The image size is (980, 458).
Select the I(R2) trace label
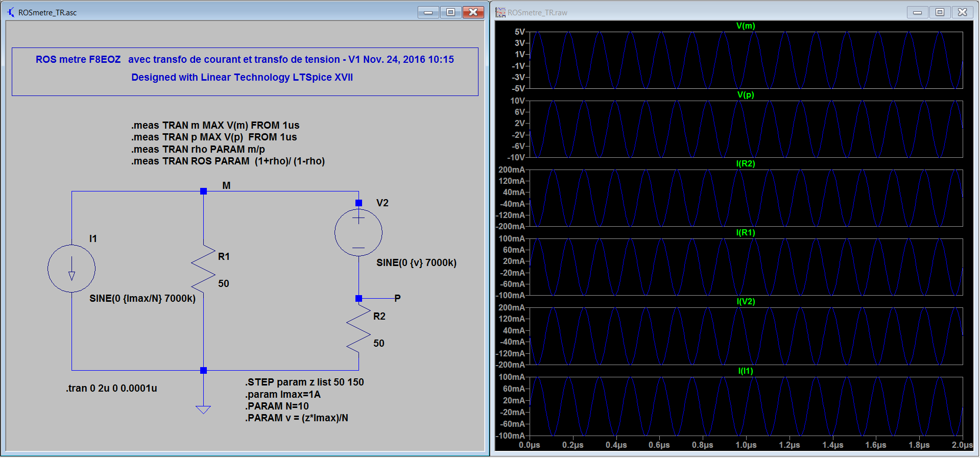coord(746,164)
